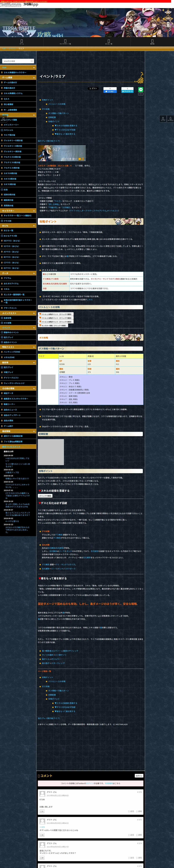Like comment #376 with thumbs-up button
Screen dimensions: 174x868
[x=42, y=811]
